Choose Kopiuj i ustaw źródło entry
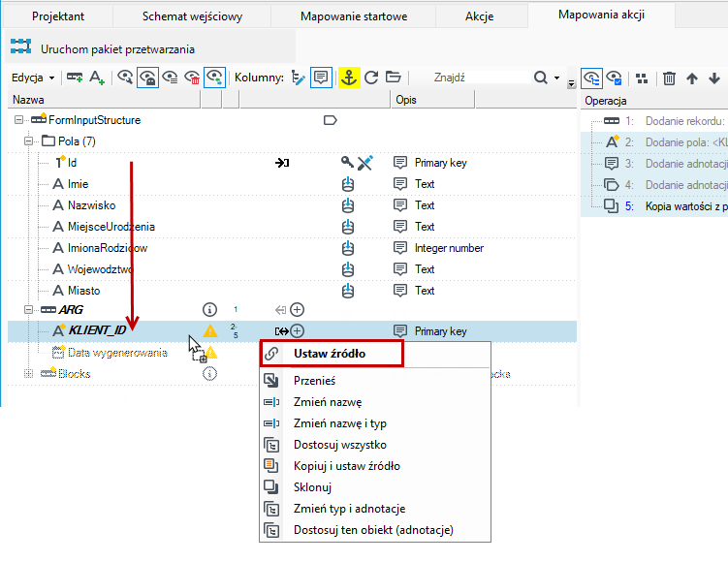728x562 pixels. [x=375, y=466]
